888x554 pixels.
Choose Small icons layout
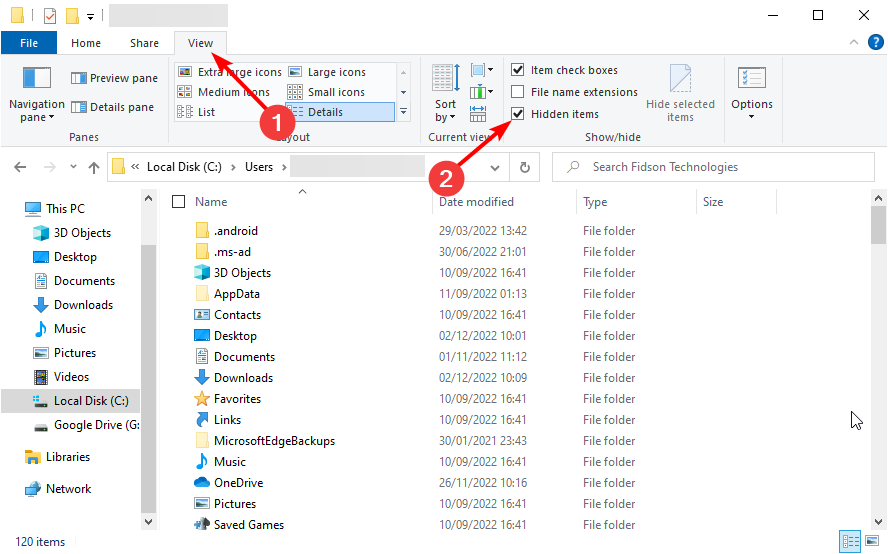(x=326, y=92)
